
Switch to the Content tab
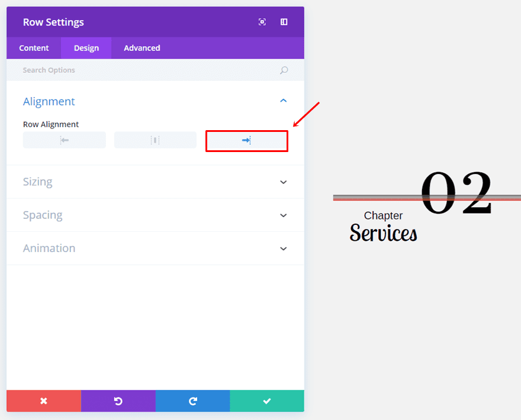34,48
